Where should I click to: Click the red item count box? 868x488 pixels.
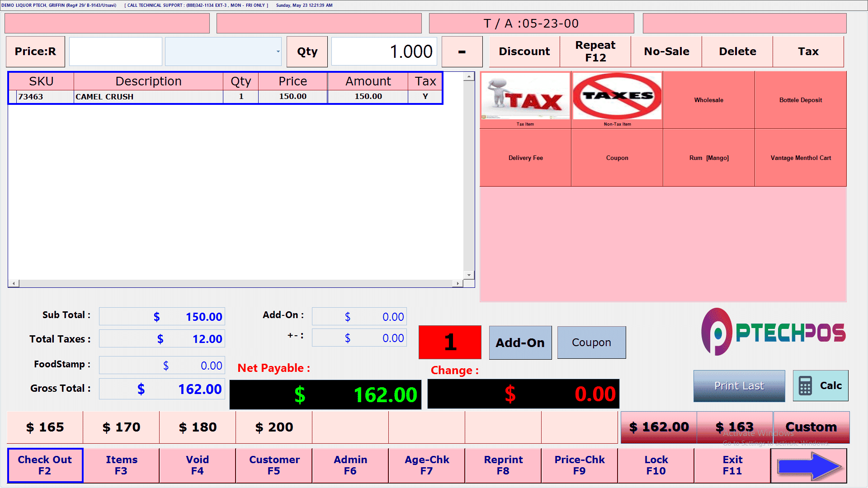(450, 342)
